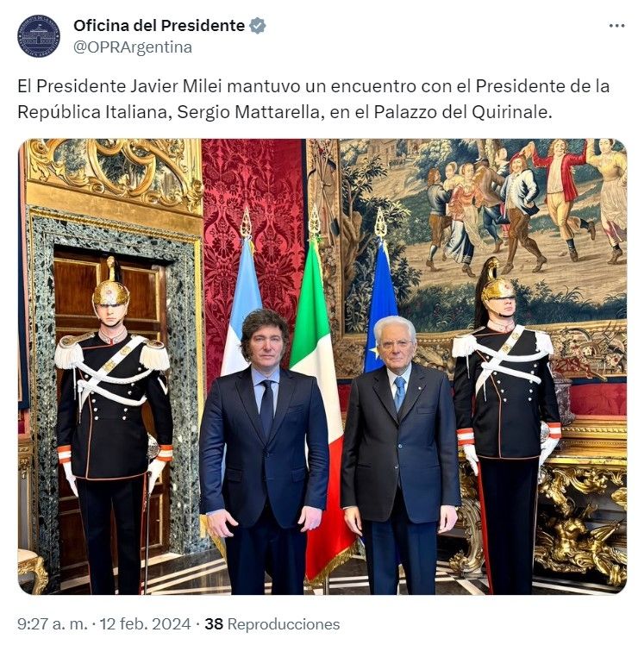Click the blue verified badge icon
The width and height of the screenshot is (644, 651).
[258, 26]
